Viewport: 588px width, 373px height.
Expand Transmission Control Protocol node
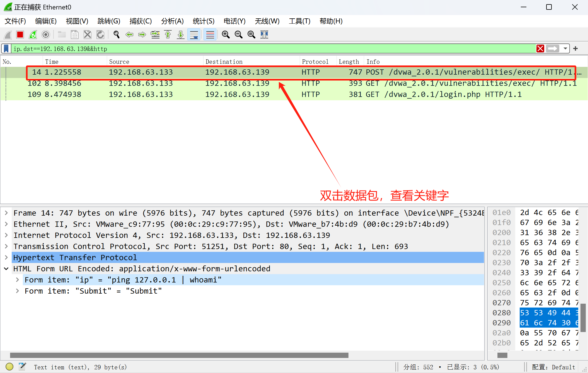point(6,247)
